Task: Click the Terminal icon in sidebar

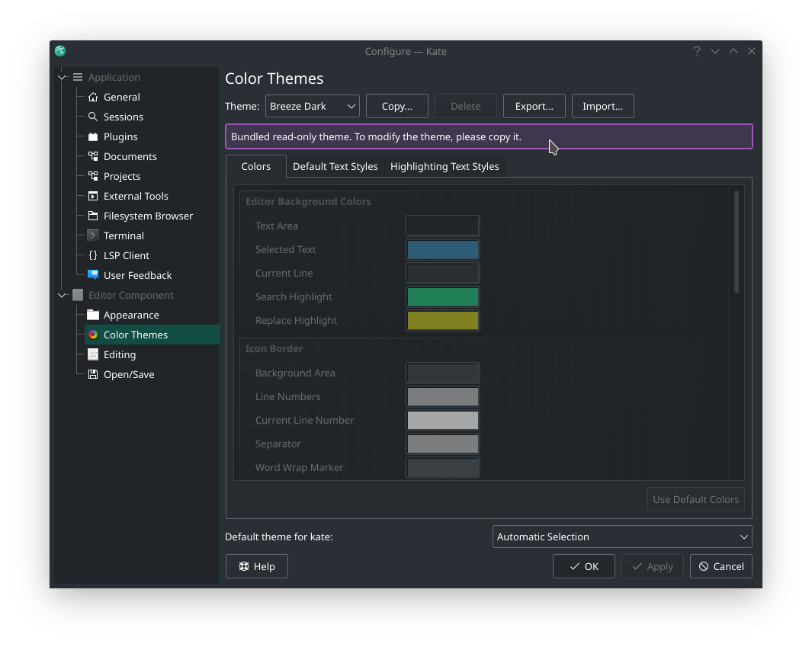Action: click(x=93, y=235)
